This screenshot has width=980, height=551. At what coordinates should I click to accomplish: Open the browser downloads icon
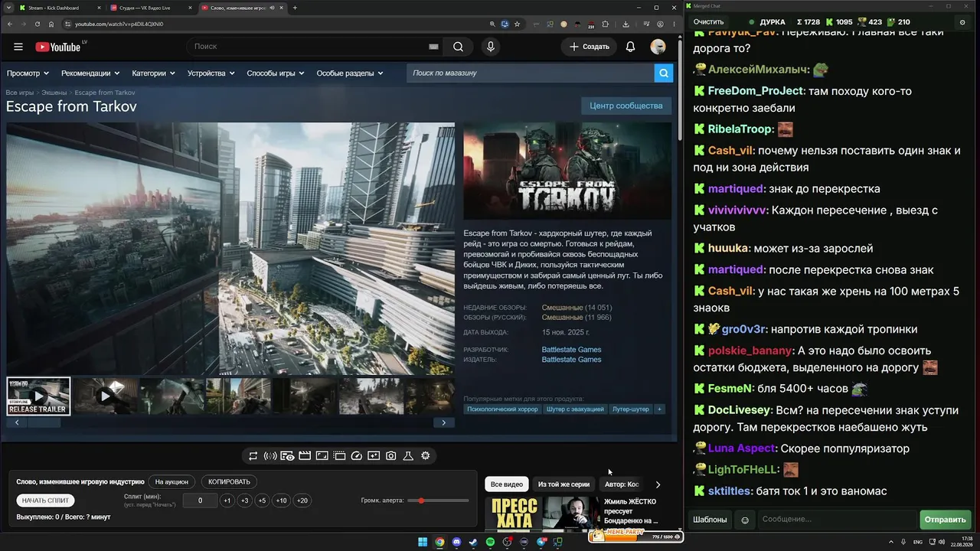626,24
